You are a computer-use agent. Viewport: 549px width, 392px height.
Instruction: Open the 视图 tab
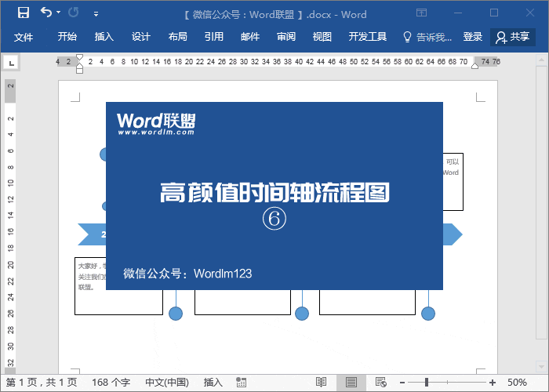tap(322, 36)
